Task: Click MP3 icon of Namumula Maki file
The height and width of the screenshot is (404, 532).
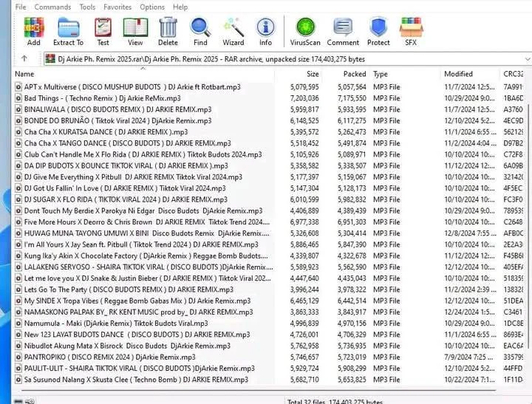Action: [18, 323]
